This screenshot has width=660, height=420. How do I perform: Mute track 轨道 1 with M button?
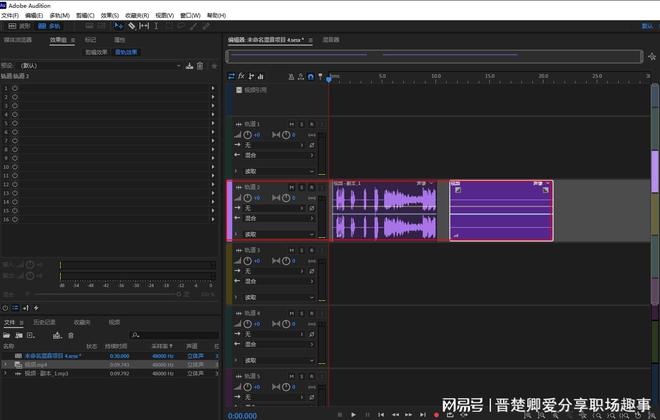pos(291,123)
